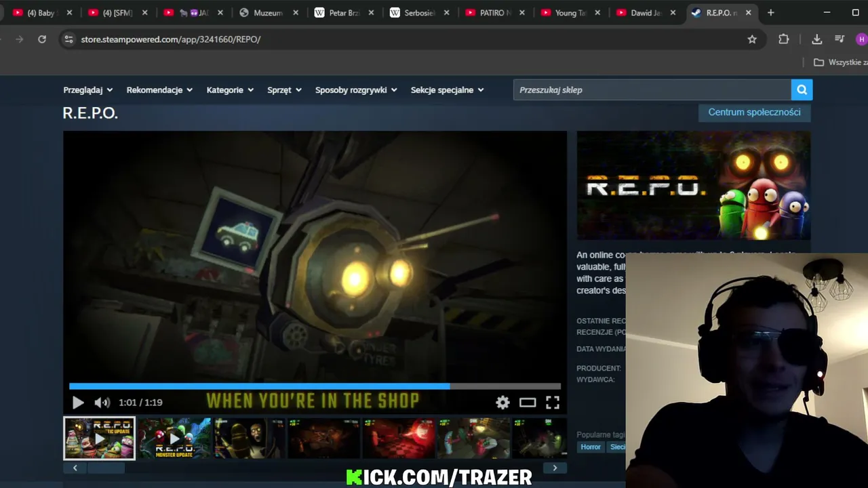This screenshot has height=488, width=868.
Task: Maximize the Chrome browser window
Action: point(855,13)
